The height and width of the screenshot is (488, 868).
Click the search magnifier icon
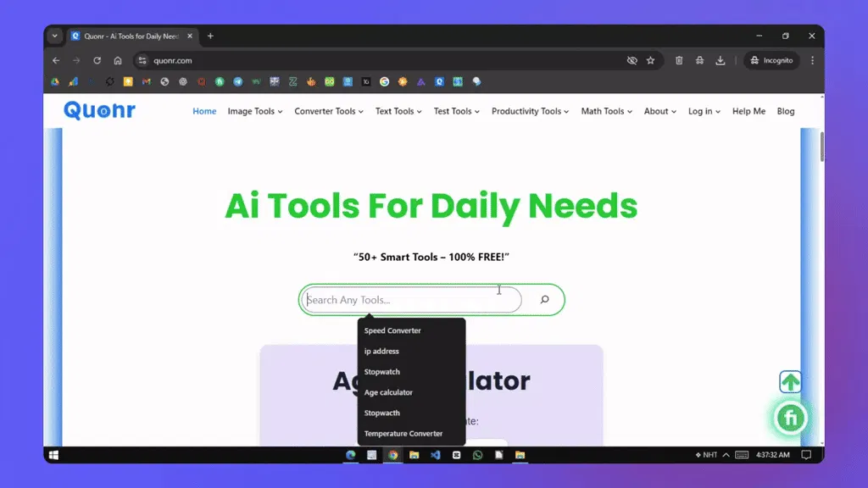(x=545, y=299)
